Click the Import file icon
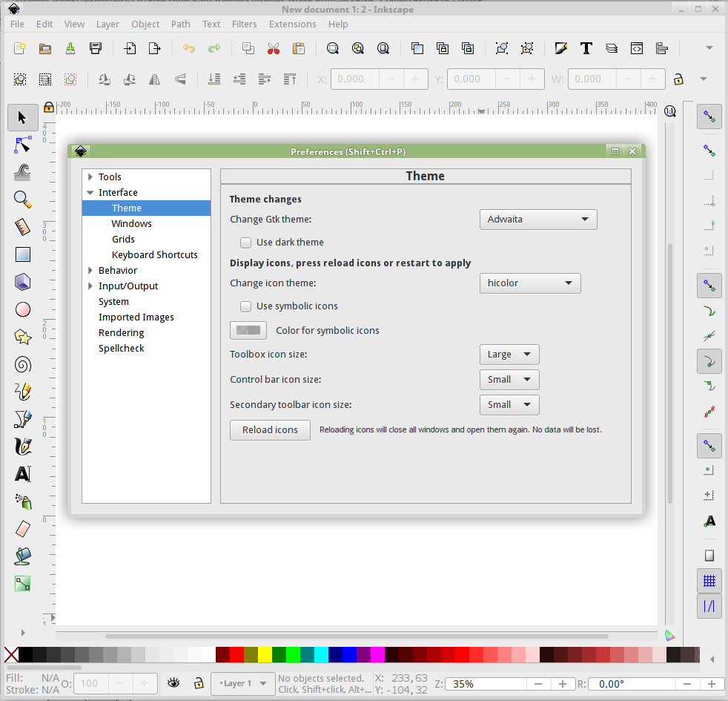 click(x=130, y=48)
